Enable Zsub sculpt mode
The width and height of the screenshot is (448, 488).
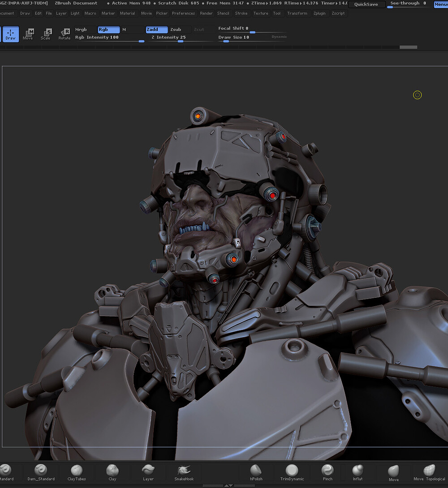(180, 30)
